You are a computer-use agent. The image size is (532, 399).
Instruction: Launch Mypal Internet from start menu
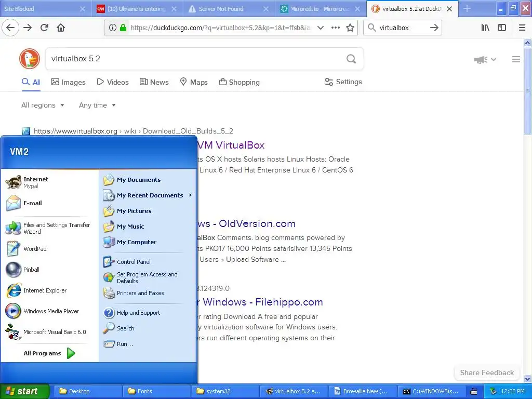tap(49, 182)
